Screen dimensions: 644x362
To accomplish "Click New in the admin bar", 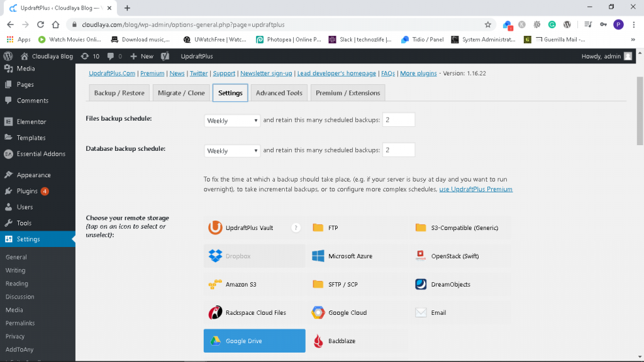I will [x=142, y=56].
